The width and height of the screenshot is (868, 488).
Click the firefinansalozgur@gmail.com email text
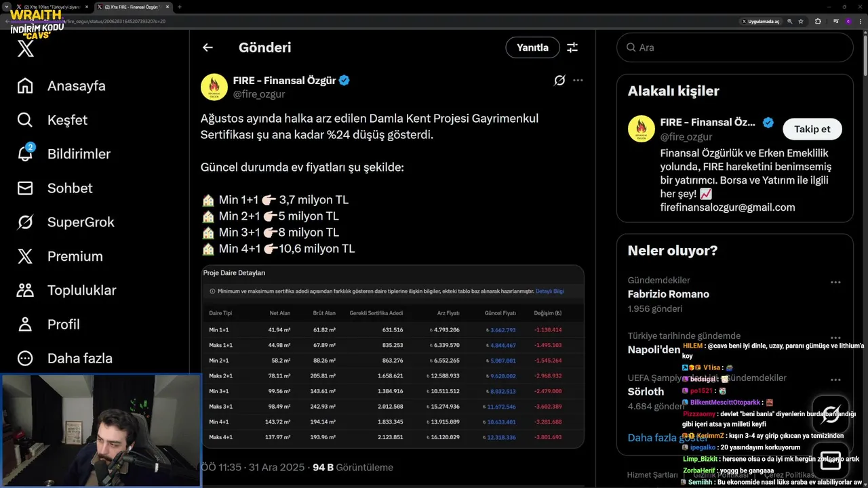point(728,207)
